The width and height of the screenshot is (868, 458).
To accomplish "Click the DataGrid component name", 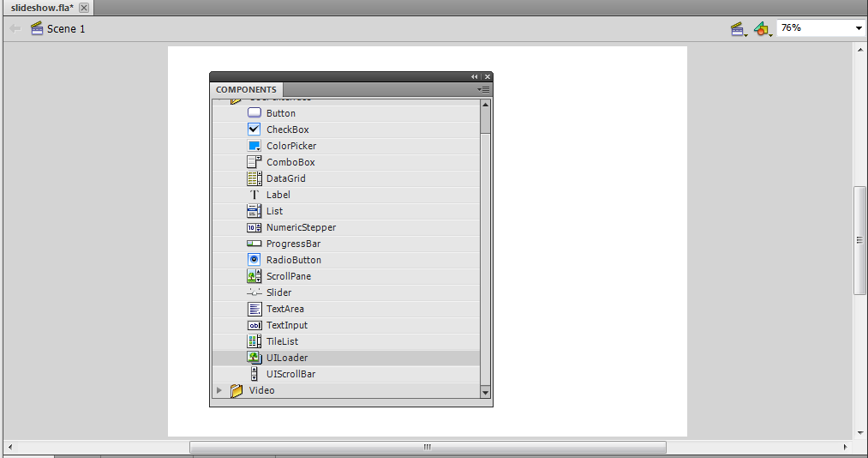I will tap(285, 178).
